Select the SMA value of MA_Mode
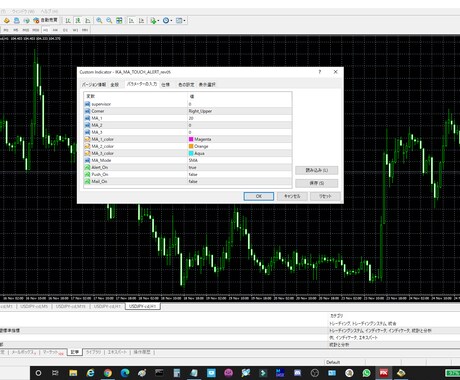Image resolution: width=460 pixels, height=380 pixels. click(193, 160)
